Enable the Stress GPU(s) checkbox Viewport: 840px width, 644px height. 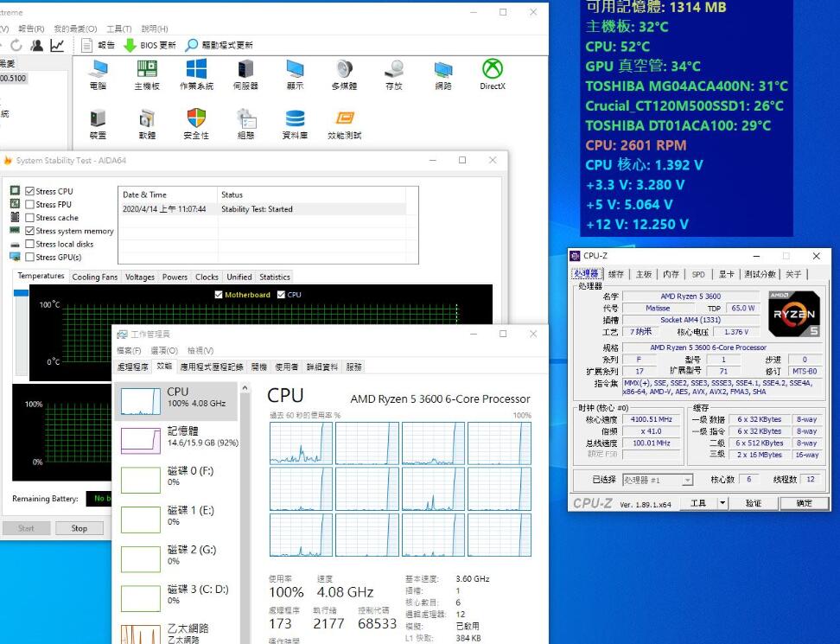(30, 258)
